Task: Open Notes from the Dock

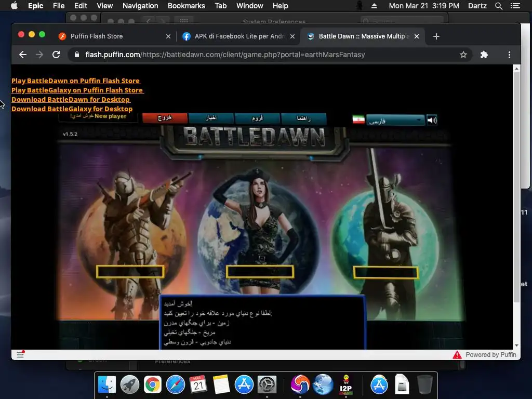Action: (x=221, y=385)
